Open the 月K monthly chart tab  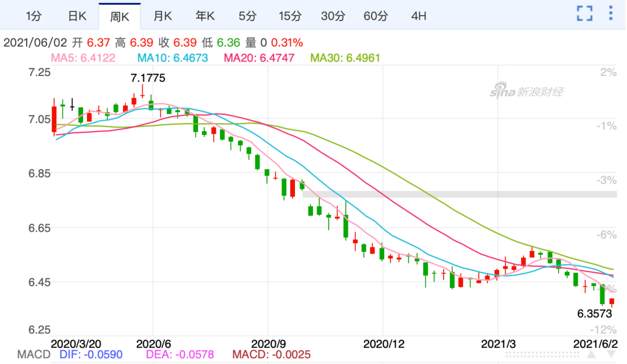point(163,16)
